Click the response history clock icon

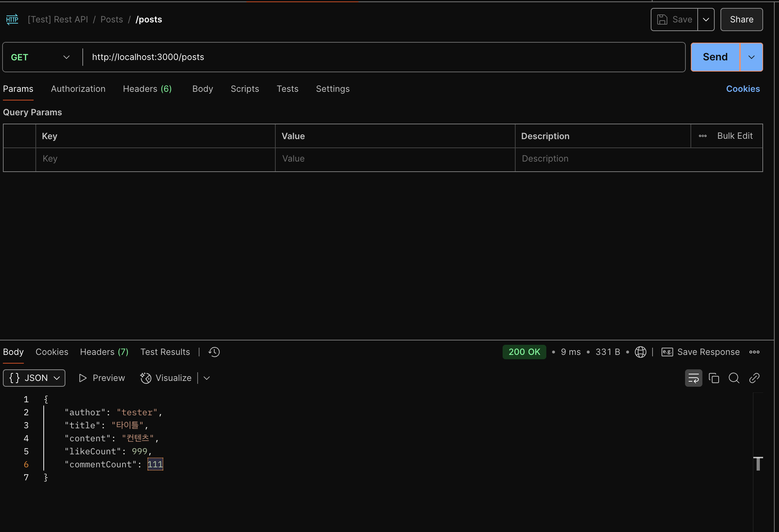click(214, 352)
